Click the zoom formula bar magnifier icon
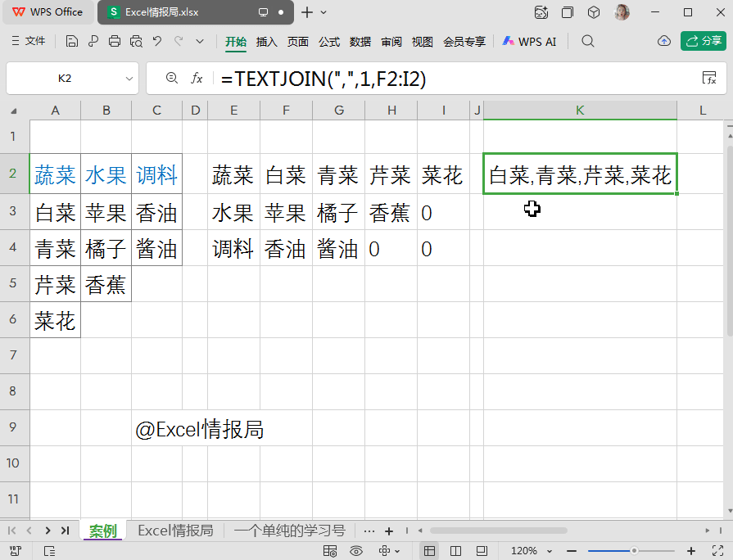Viewport: 733px width, 560px height. click(x=171, y=78)
